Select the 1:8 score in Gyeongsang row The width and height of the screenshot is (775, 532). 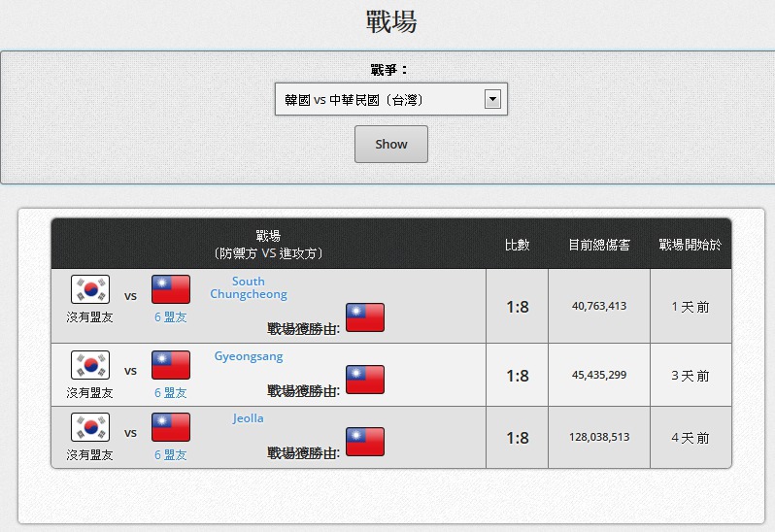coord(518,376)
